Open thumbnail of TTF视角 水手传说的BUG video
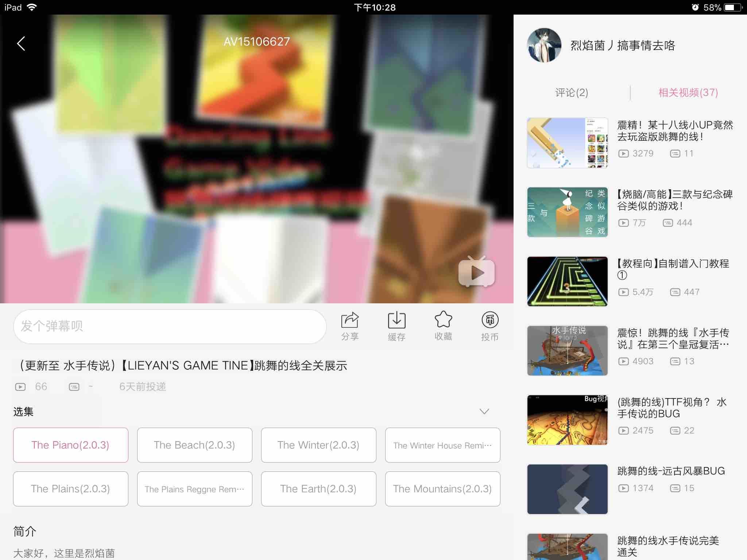This screenshot has width=747, height=560. 568,420
